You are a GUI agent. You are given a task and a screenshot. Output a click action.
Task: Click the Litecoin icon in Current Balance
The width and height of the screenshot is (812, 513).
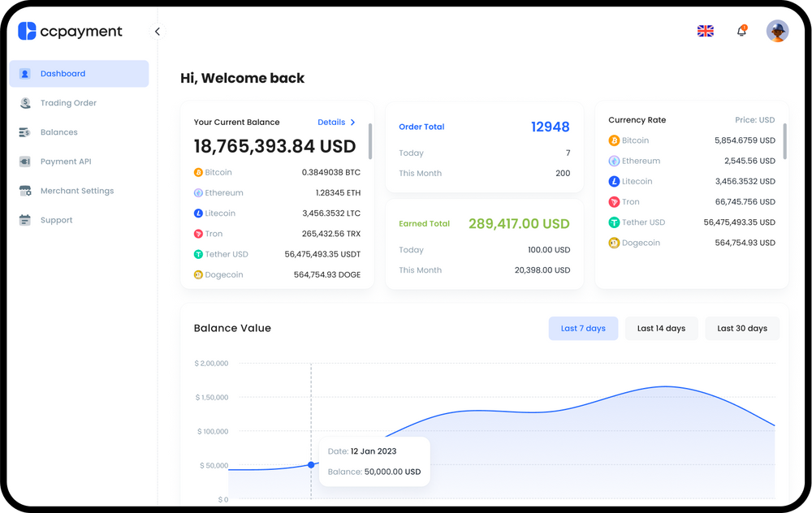pos(198,213)
